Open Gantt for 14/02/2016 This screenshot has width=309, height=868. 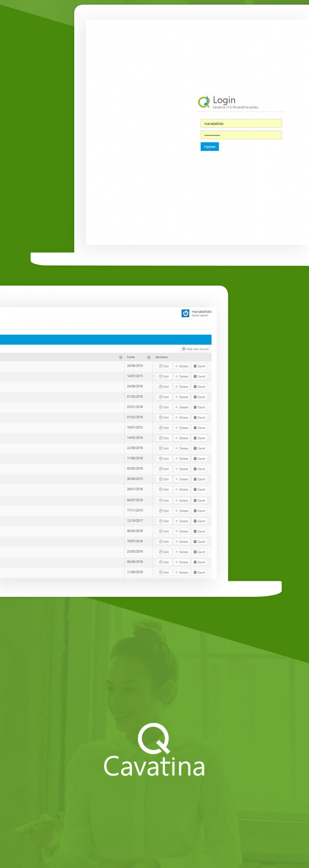200,438
